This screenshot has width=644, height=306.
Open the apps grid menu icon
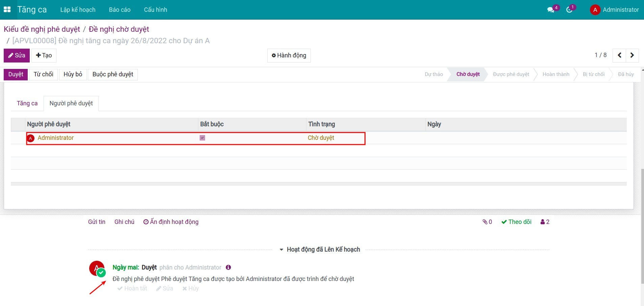pos(7,9)
